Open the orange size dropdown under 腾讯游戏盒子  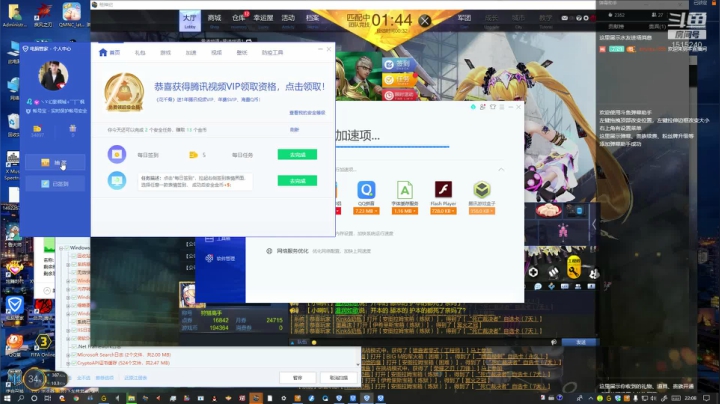coord(482,211)
